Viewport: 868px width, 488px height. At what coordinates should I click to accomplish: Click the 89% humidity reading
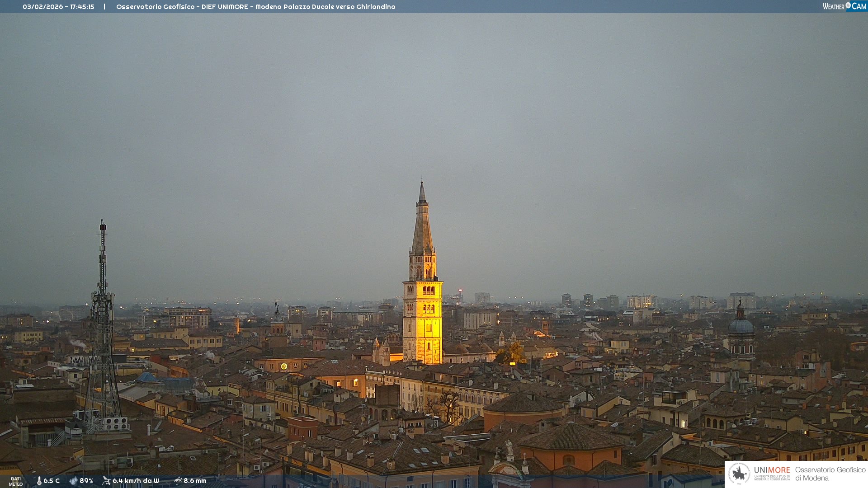click(x=86, y=481)
